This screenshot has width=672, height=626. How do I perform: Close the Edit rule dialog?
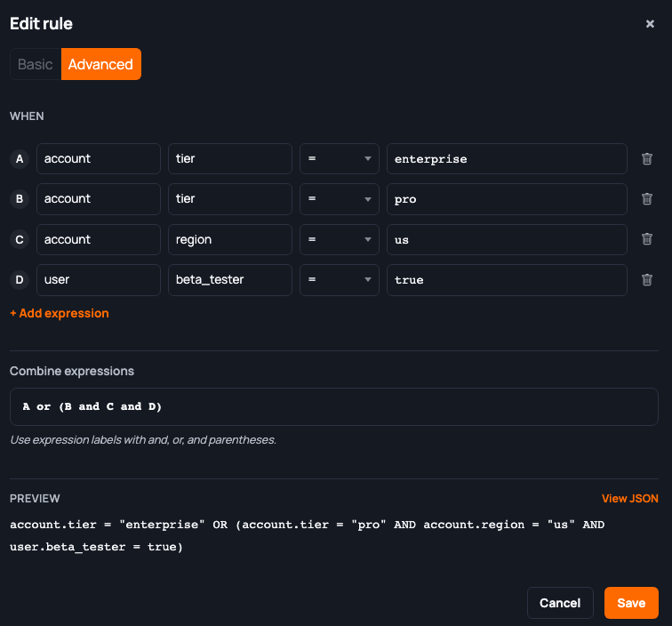pyautogui.click(x=650, y=24)
